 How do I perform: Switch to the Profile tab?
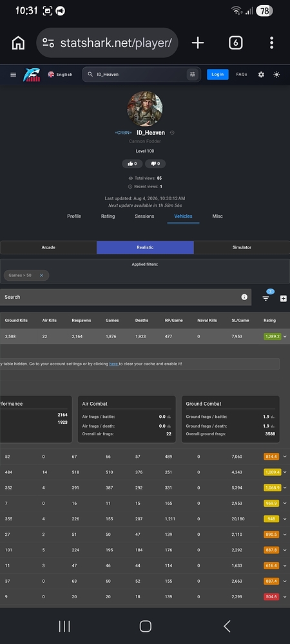[x=74, y=216]
